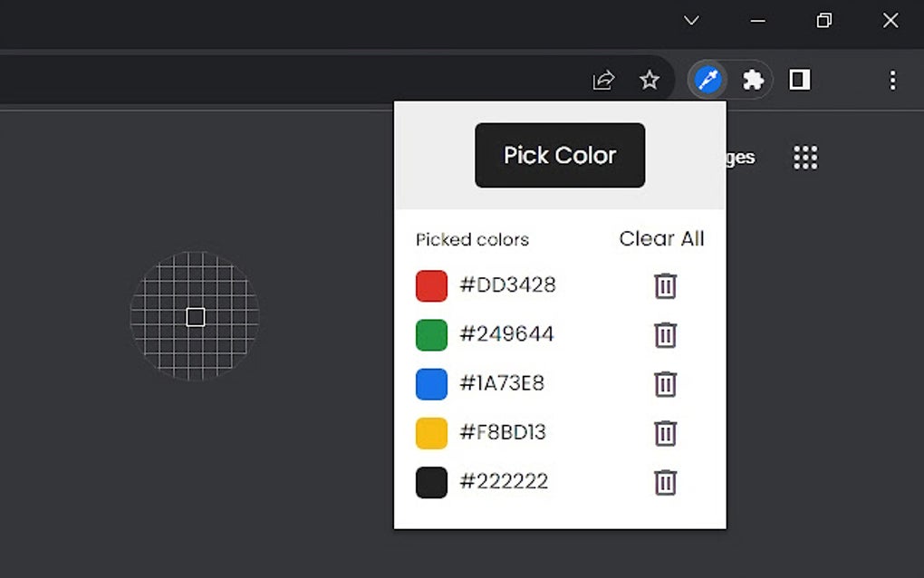Viewport: 924px width, 578px height.
Task: Click the share page icon
Action: [x=603, y=80]
